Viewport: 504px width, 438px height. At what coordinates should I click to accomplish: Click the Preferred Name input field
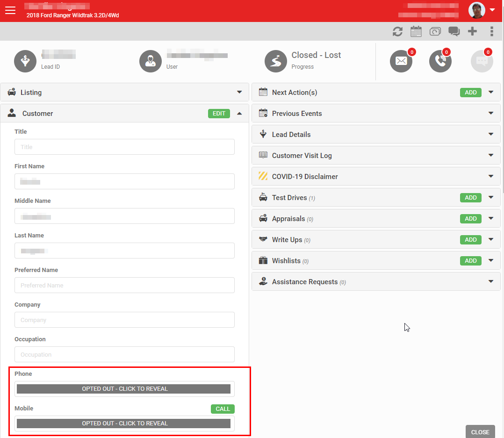tap(124, 285)
